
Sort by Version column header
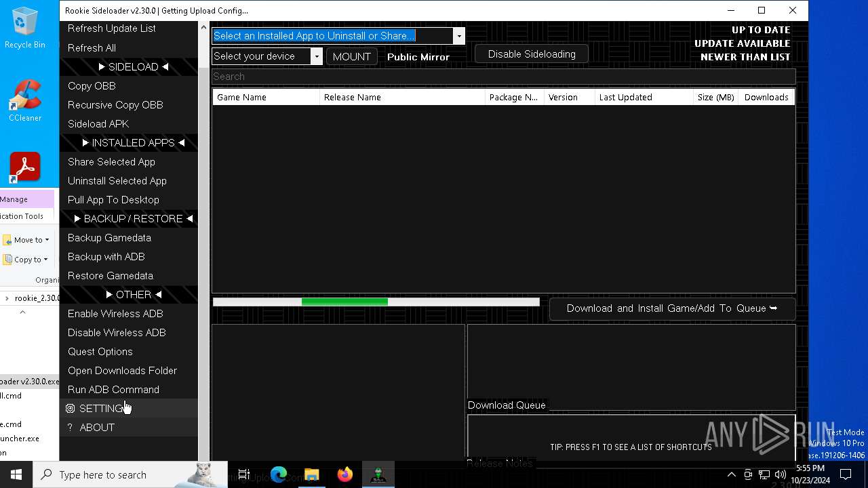point(570,97)
